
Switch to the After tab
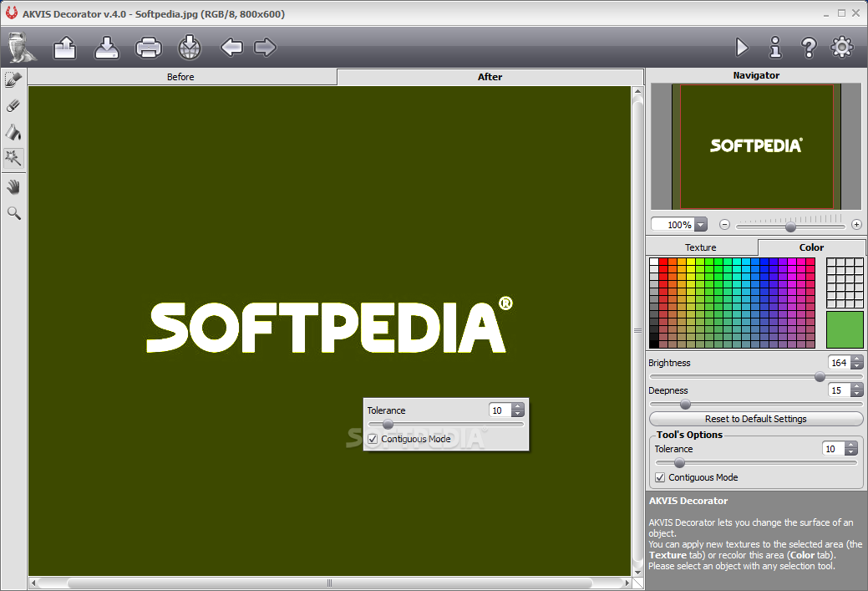(x=490, y=77)
